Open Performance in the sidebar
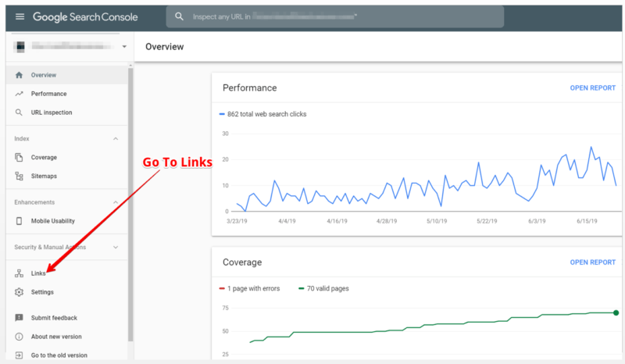Image resolution: width=625 pixels, height=364 pixels. 67,94
